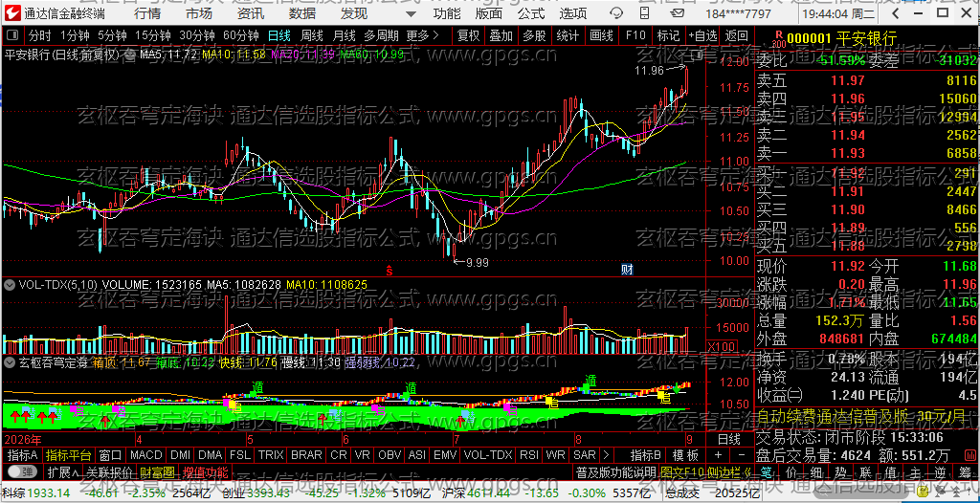Open the 发现 menu
Viewport: 980px width, 503px height.
354,13
